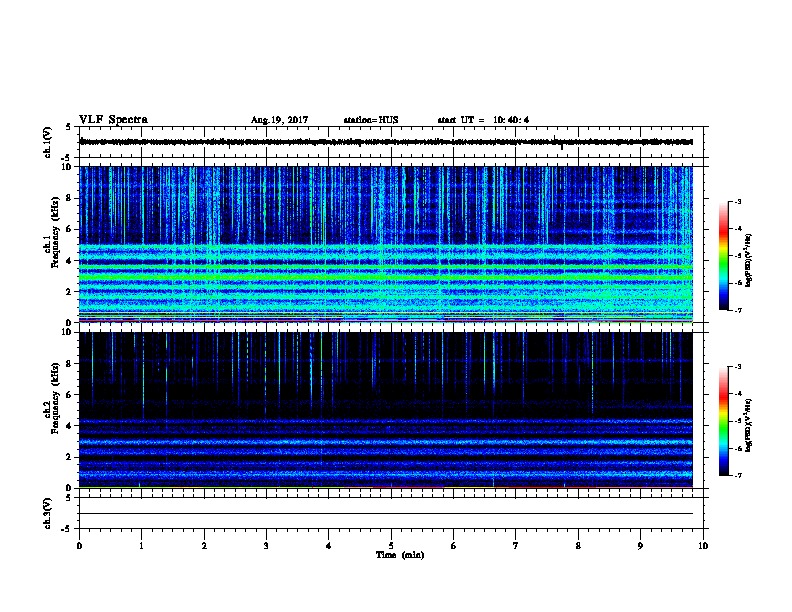Viewport: 792px width, 612px height.
Task: Click '-3' label on ch.1 color scale
Action: (x=737, y=201)
